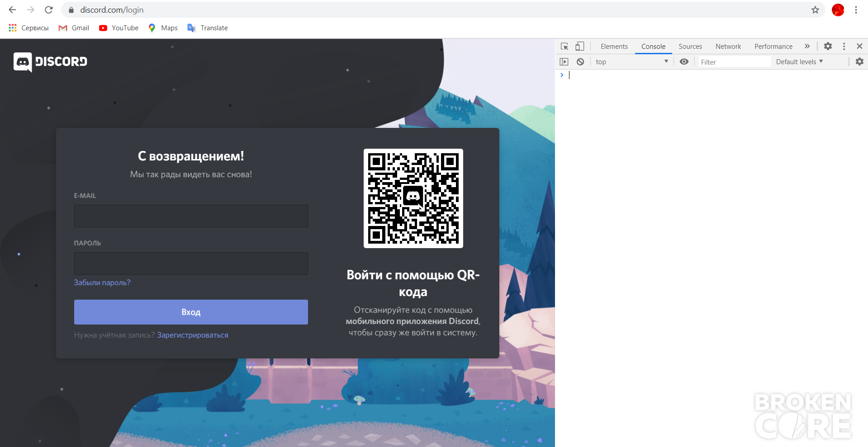Switch to the Elements tab
Image resolution: width=868 pixels, height=447 pixels.
614,46
